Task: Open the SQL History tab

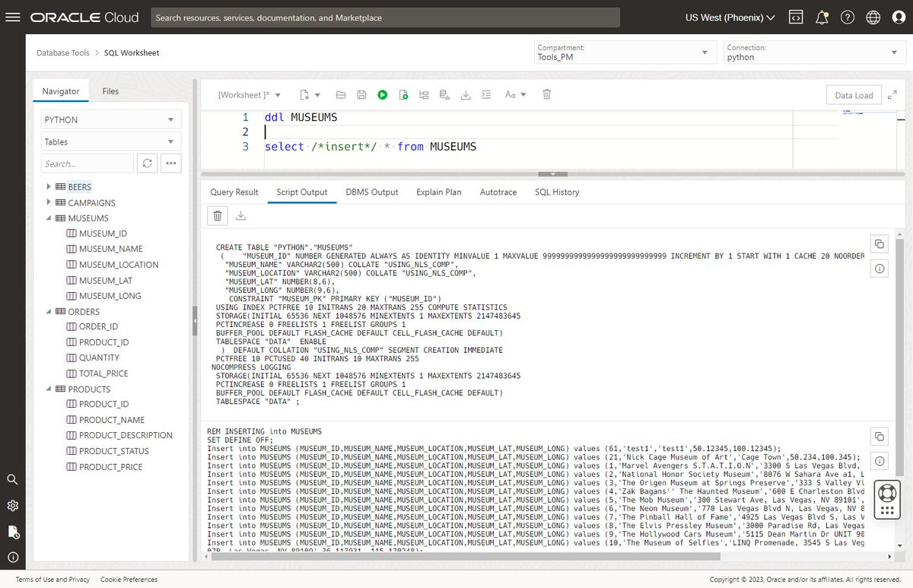Action: click(x=557, y=192)
